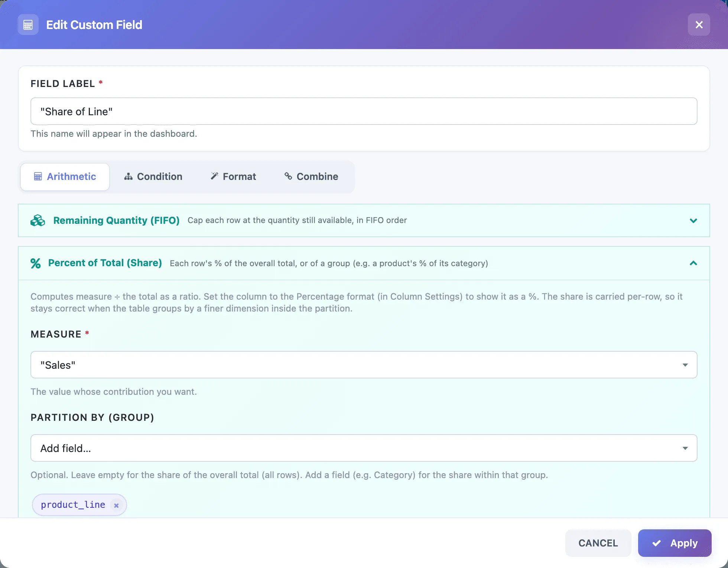Click the Edit Custom Field title text
The width and height of the screenshot is (728, 568).
coord(94,25)
